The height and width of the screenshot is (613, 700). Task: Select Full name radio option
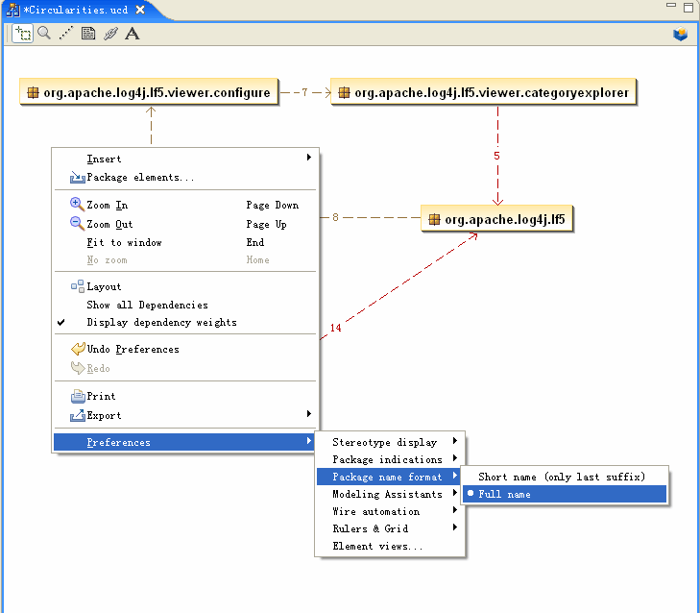tap(565, 494)
